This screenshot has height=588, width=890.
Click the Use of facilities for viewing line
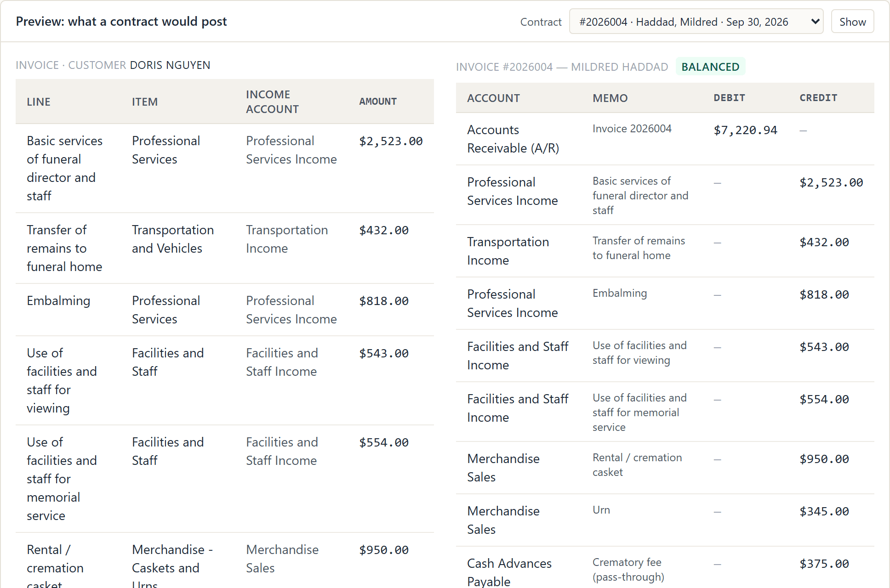[62, 380]
